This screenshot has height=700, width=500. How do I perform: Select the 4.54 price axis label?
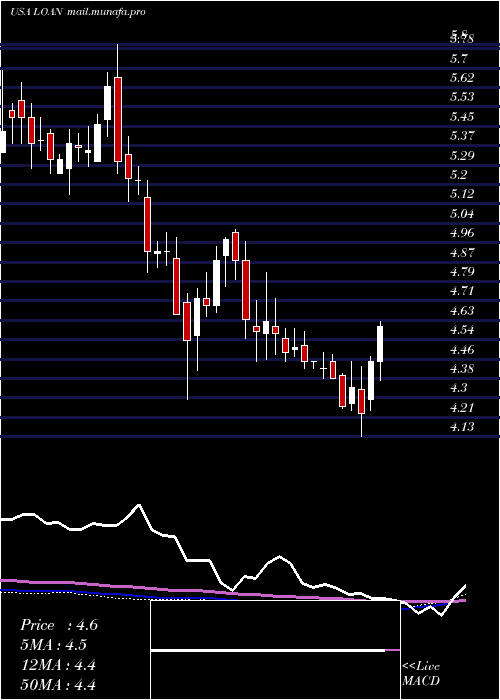click(x=462, y=330)
